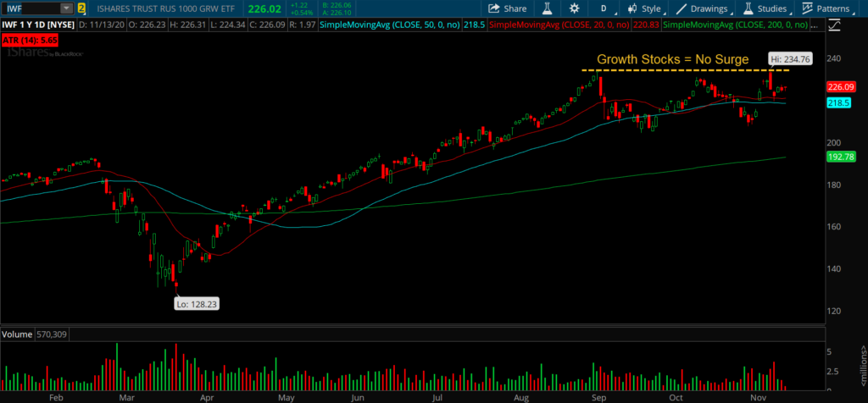868x403 pixels.
Task: Click the B: 226.06 bid quote
Action: click(x=337, y=5)
